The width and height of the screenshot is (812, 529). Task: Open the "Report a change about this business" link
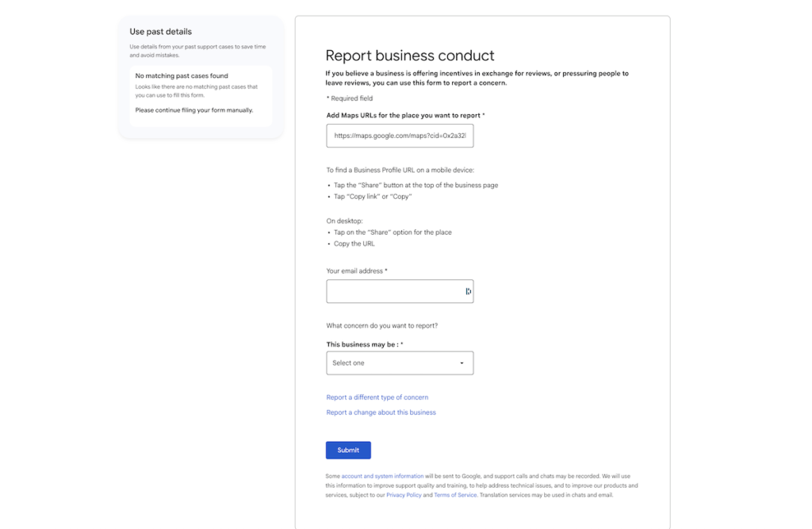point(381,412)
